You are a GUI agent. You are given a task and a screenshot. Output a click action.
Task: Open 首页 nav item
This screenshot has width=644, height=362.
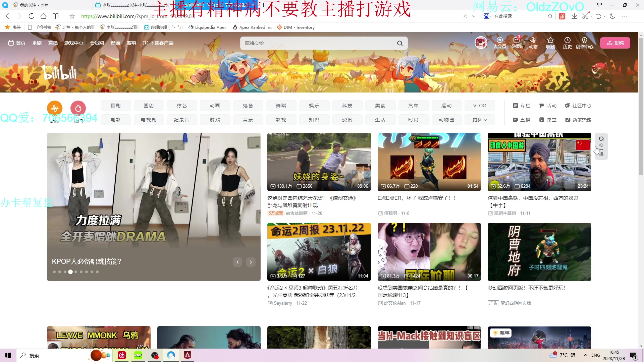(17, 43)
